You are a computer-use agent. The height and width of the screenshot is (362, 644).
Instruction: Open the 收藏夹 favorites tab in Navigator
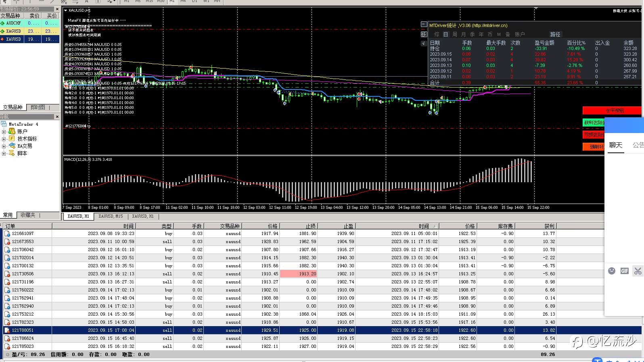[x=28, y=215]
